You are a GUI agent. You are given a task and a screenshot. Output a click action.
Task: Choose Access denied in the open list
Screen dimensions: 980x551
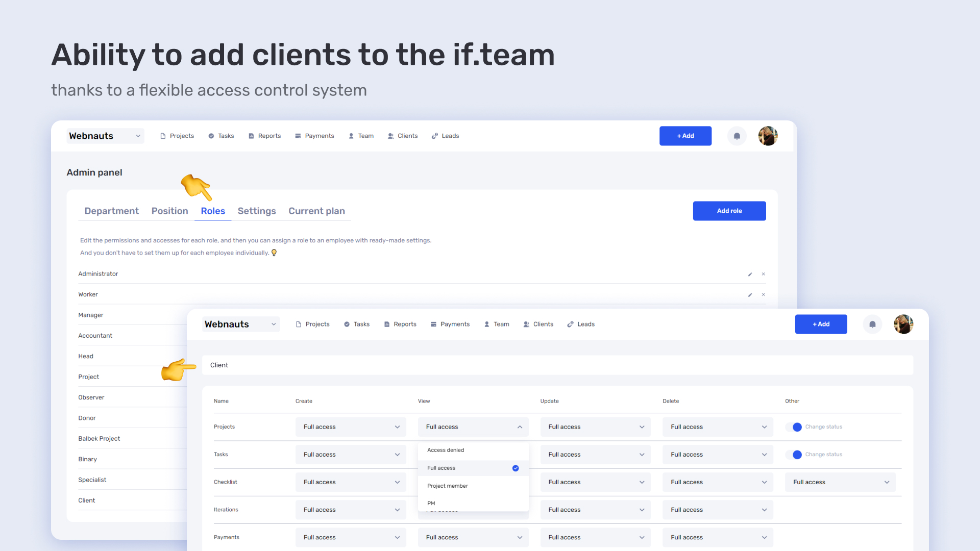[x=473, y=450]
